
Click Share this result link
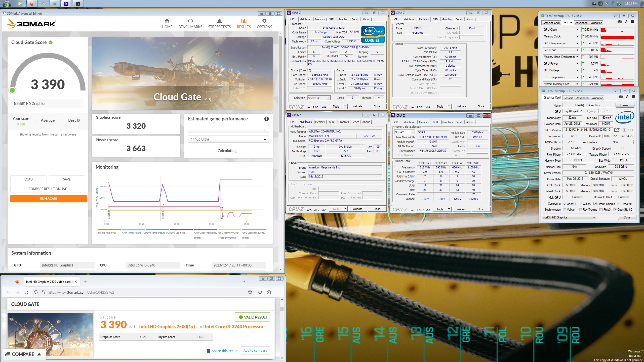point(222,351)
